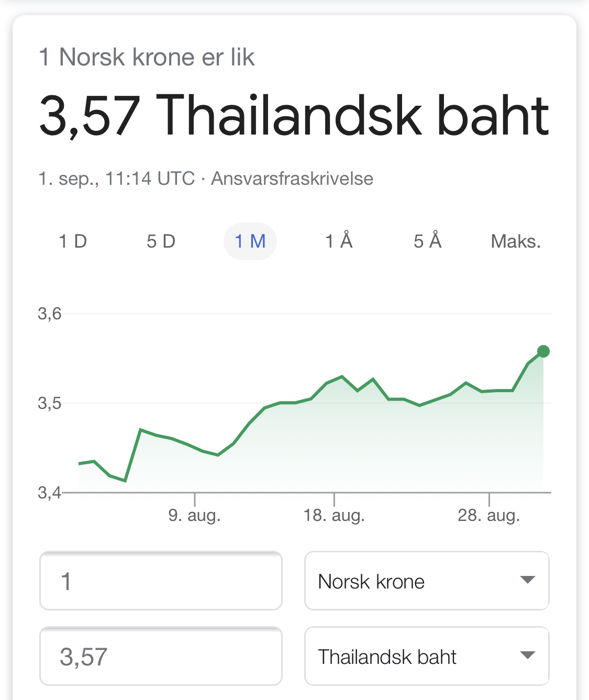The height and width of the screenshot is (700, 589).
Task: Select the 1 D time range tab
Action: (x=73, y=241)
